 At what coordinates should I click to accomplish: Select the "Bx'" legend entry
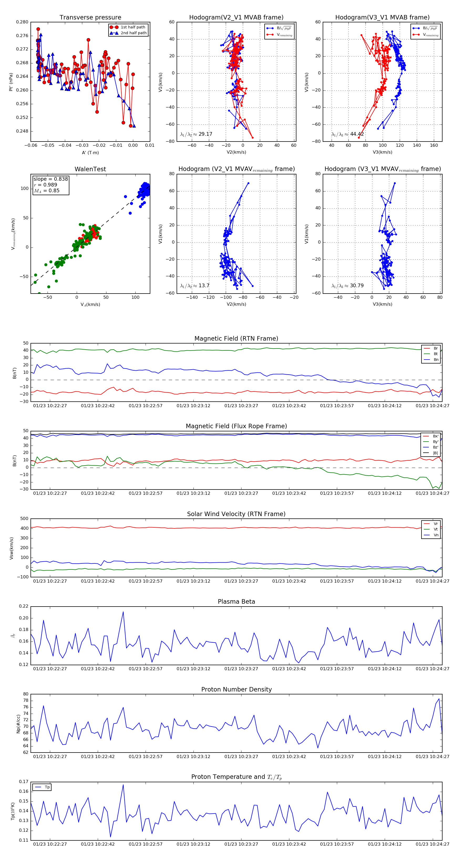pyautogui.click(x=431, y=436)
